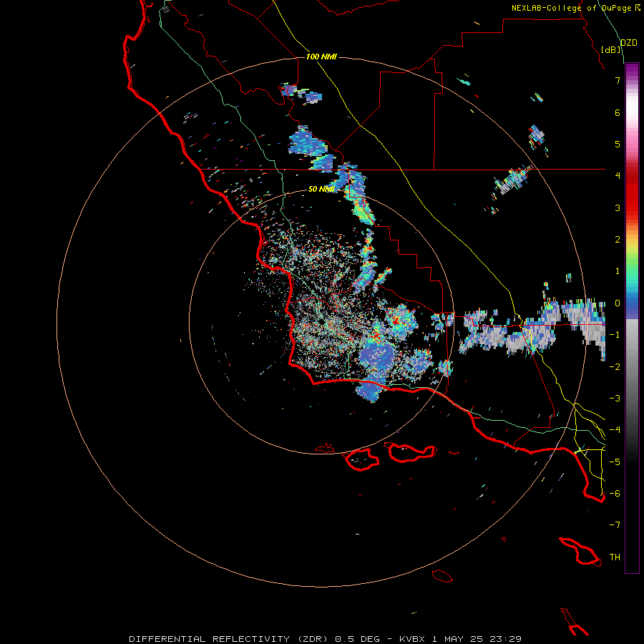Click the 0 value on color scale
The width and height of the screenshot is (644, 644).
[x=618, y=303]
